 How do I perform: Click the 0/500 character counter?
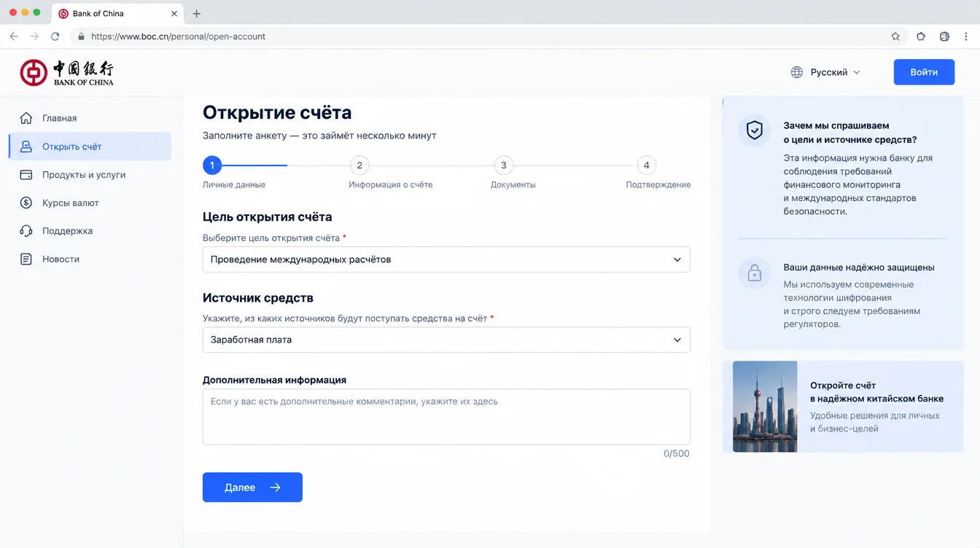(676, 453)
